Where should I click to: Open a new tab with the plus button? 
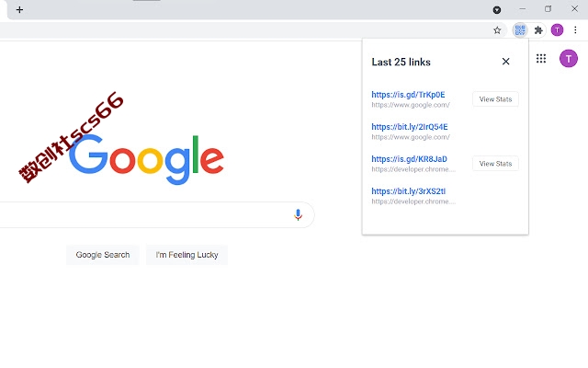[x=19, y=10]
